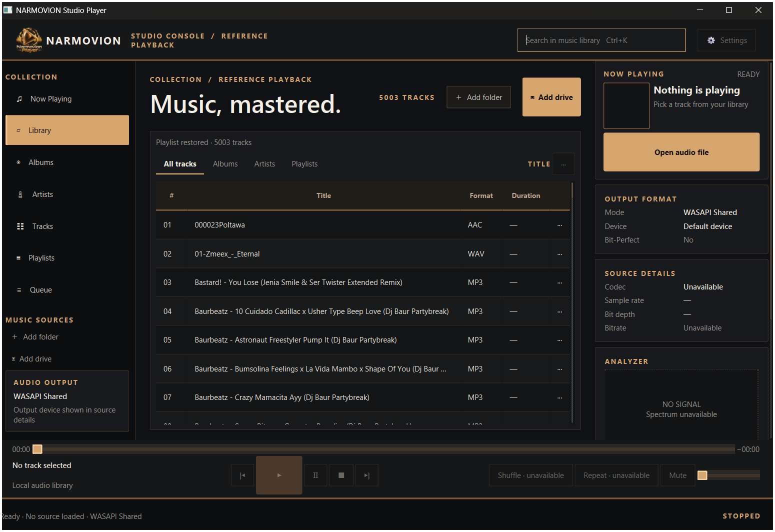This screenshot has width=775, height=532.
Task: Click Open audio file button
Action: [x=681, y=152]
